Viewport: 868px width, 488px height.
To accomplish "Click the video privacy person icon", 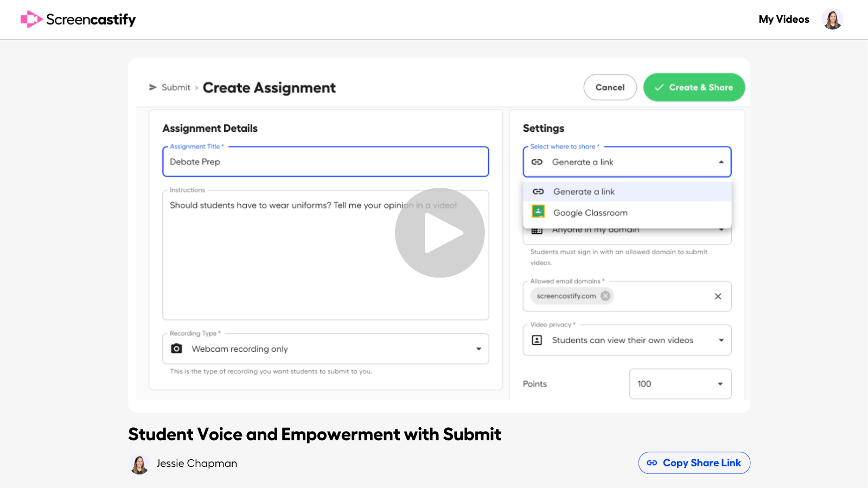I will (x=537, y=340).
